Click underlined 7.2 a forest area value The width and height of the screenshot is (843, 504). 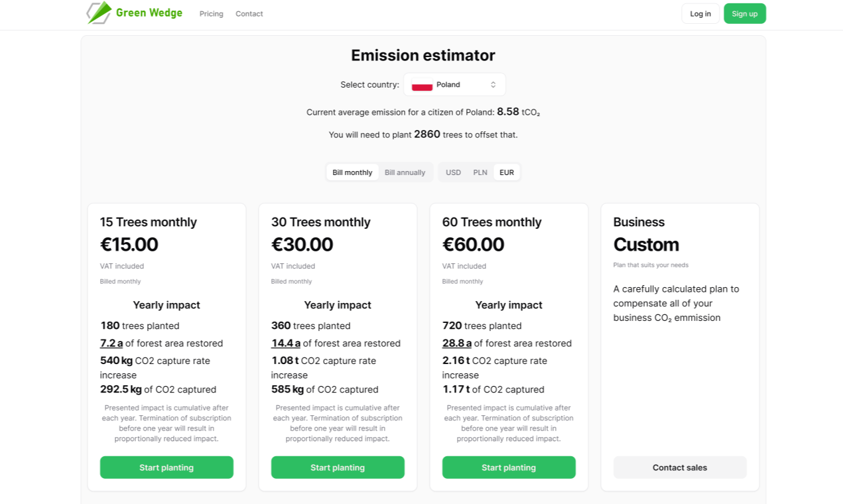pyautogui.click(x=111, y=344)
